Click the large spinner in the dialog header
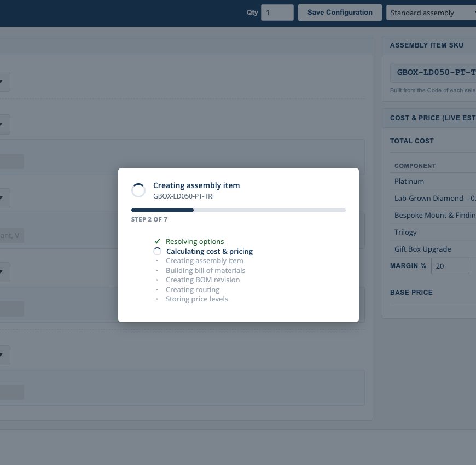This screenshot has width=476, height=465. point(138,190)
